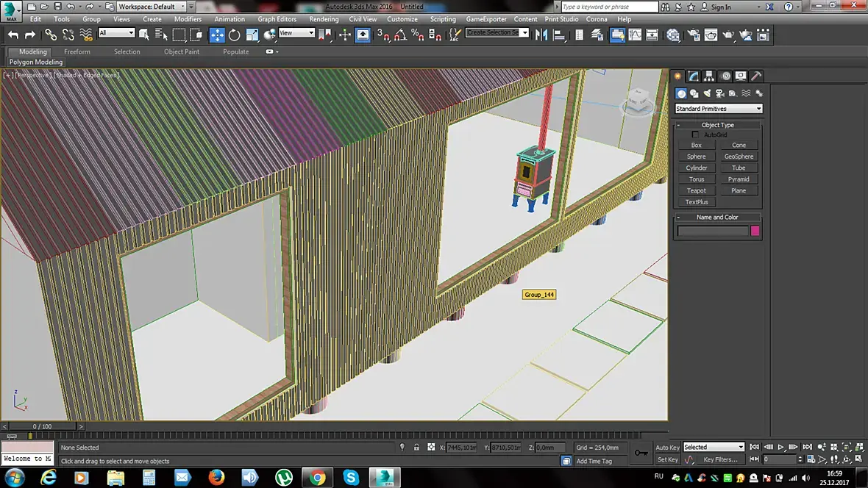This screenshot has width=868, height=488.
Task: Select the Select and Move tool
Action: 217,35
